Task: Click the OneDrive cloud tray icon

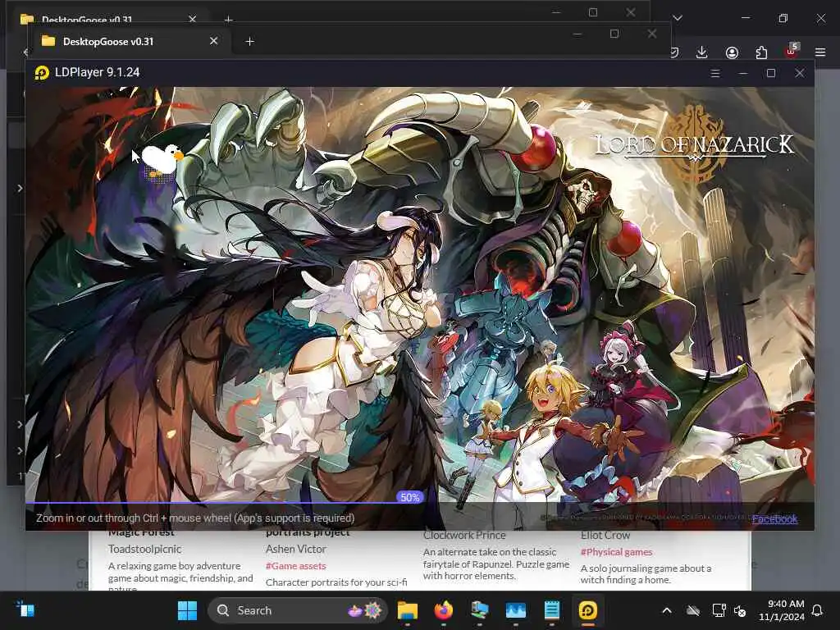Action: coord(693,610)
